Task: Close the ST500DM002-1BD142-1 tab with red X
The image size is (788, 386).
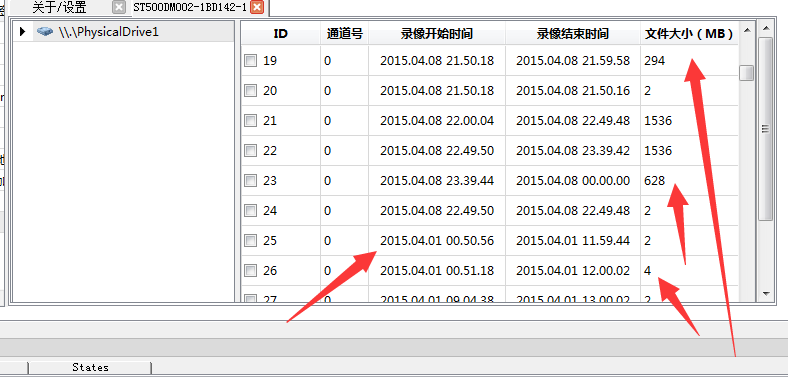Action: pyautogui.click(x=257, y=7)
